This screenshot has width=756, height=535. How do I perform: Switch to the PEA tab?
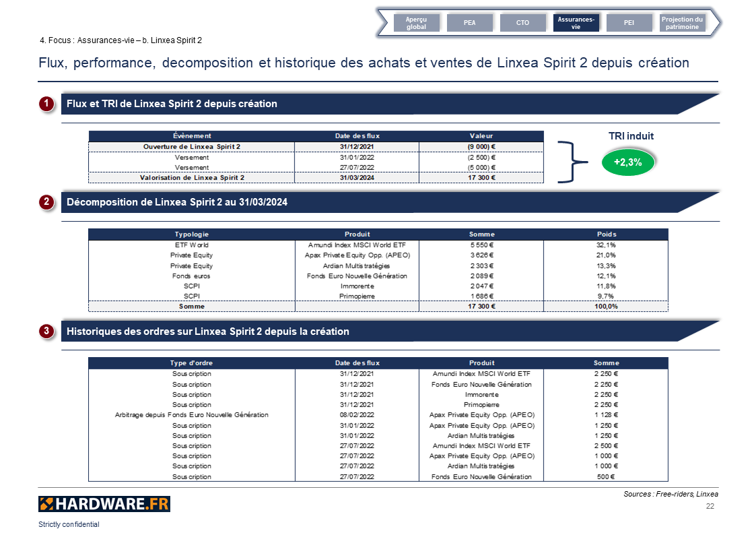[x=470, y=23]
